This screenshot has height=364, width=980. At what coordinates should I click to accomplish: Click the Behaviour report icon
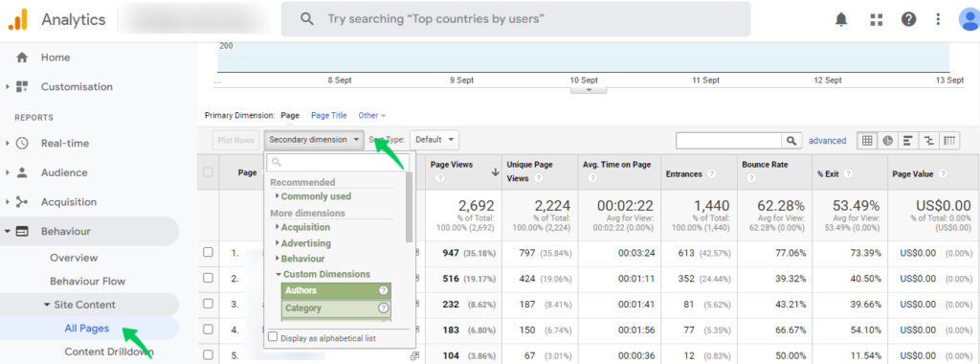pyautogui.click(x=22, y=232)
